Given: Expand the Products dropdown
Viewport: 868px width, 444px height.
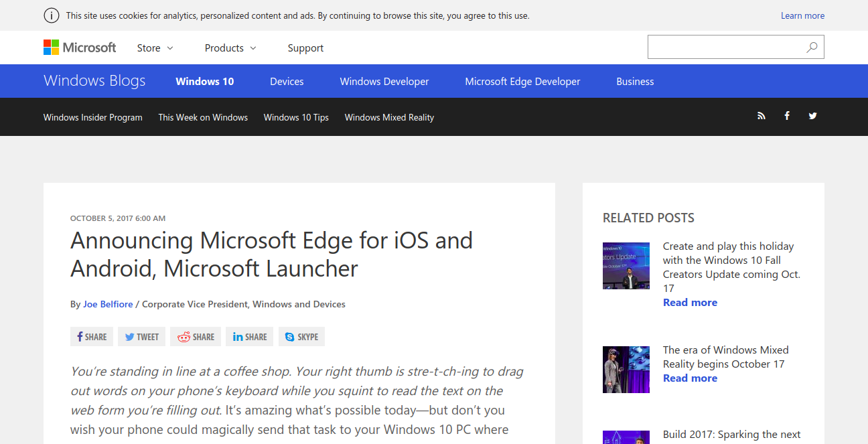Looking at the screenshot, I should 230,48.
